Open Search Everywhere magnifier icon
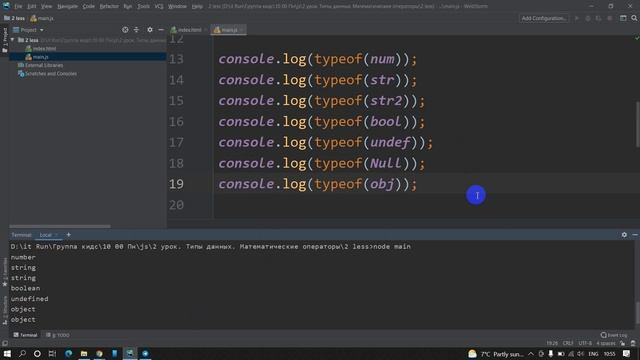Viewport: 640px width, 360px height. point(634,18)
